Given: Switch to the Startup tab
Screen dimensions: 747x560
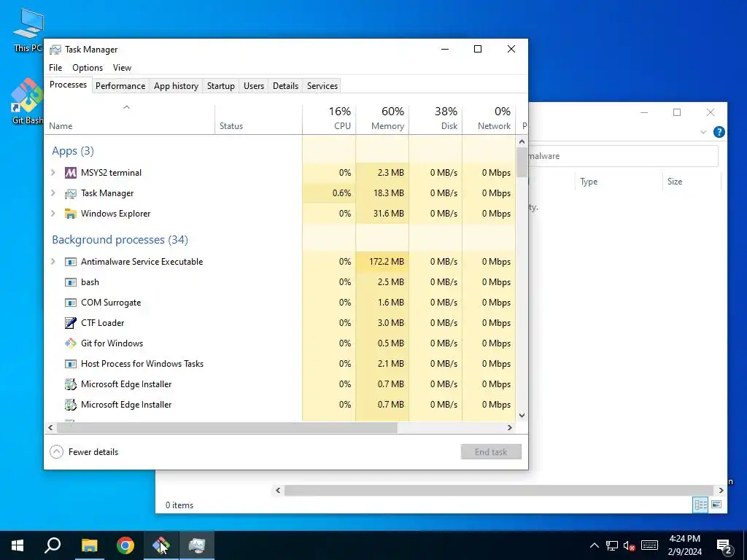Looking at the screenshot, I should [221, 86].
